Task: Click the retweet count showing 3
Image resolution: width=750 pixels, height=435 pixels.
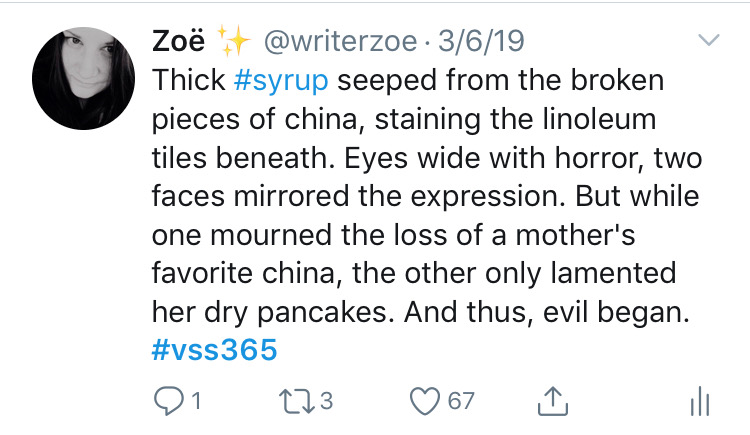Action: [x=326, y=401]
